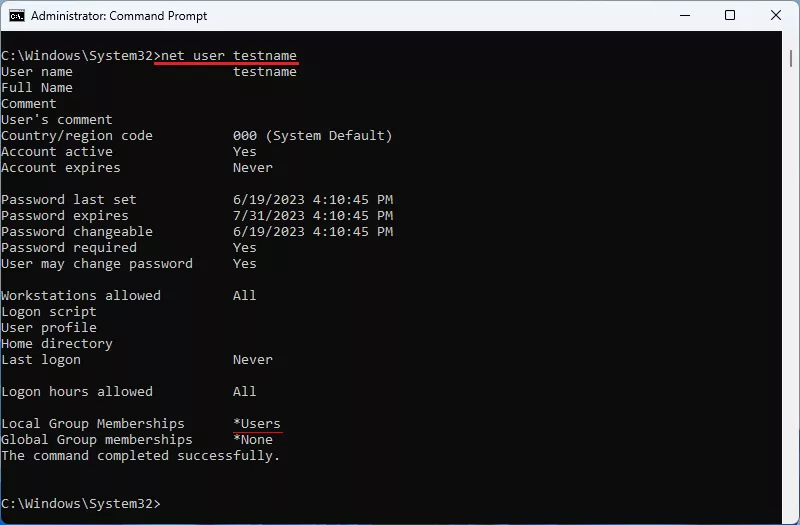Viewport: 800px width, 525px height.
Task: Maximize the Command Prompt window
Action: 730,16
